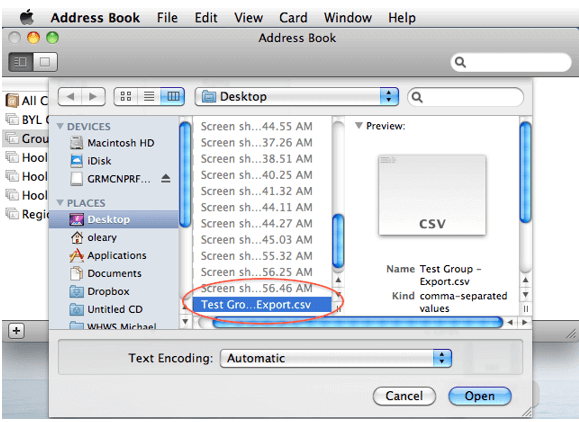Click the Address Book search field
The width and height of the screenshot is (579, 422).
[x=511, y=62]
